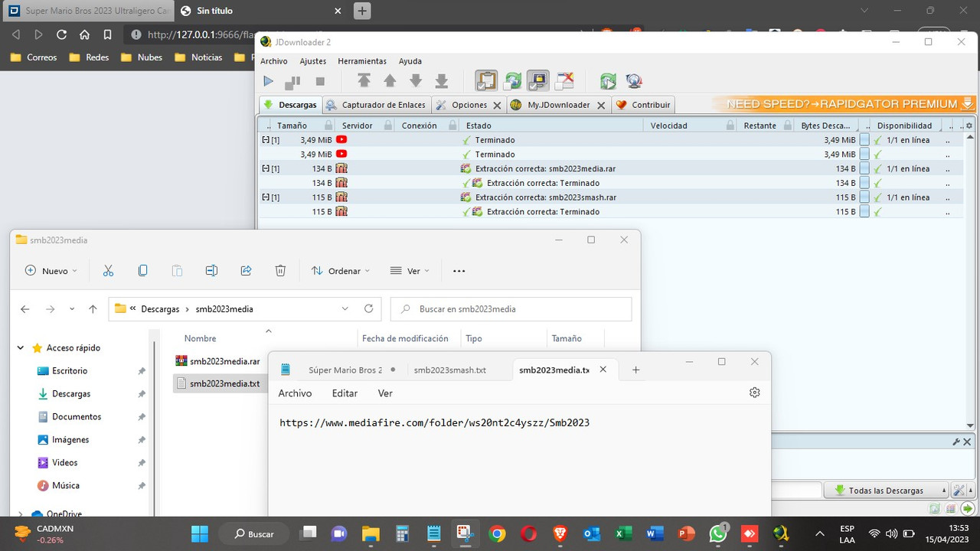The height and width of the screenshot is (551, 980).
Task: Collapse the 115 B package row
Action: click(x=266, y=197)
